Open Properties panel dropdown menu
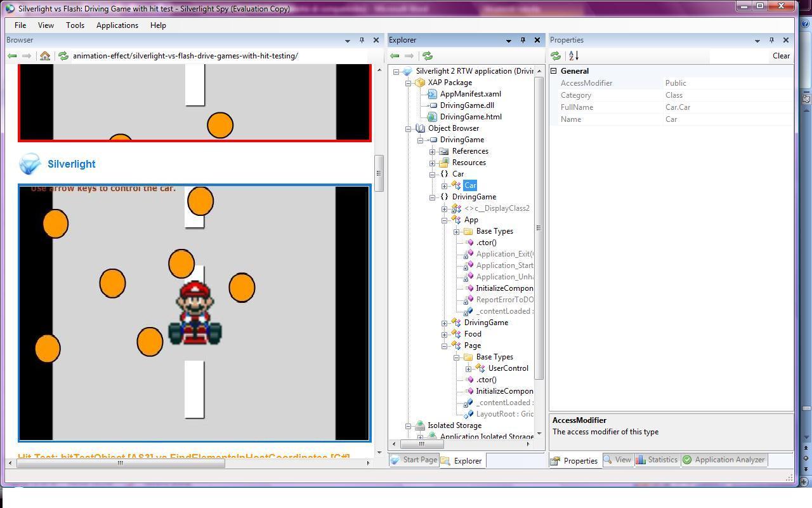This screenshot has height=508, width=812. point(757,41)
